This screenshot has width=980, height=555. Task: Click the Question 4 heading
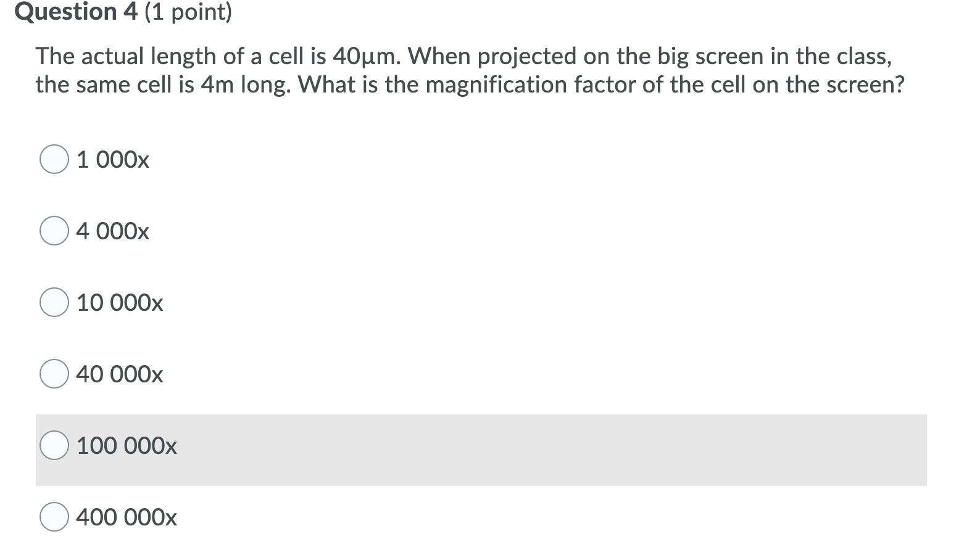point(75,12)
